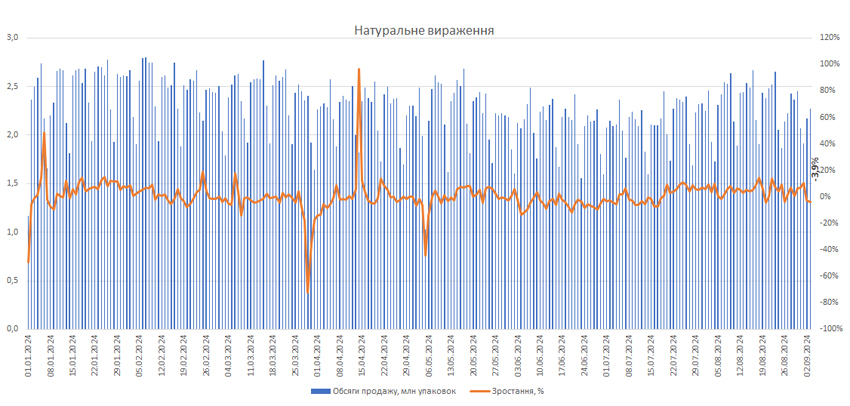The width and height of the screenshot is (850, 406).
Task: Click date label '26.08.2024'
Action: (x=784, y=355)
